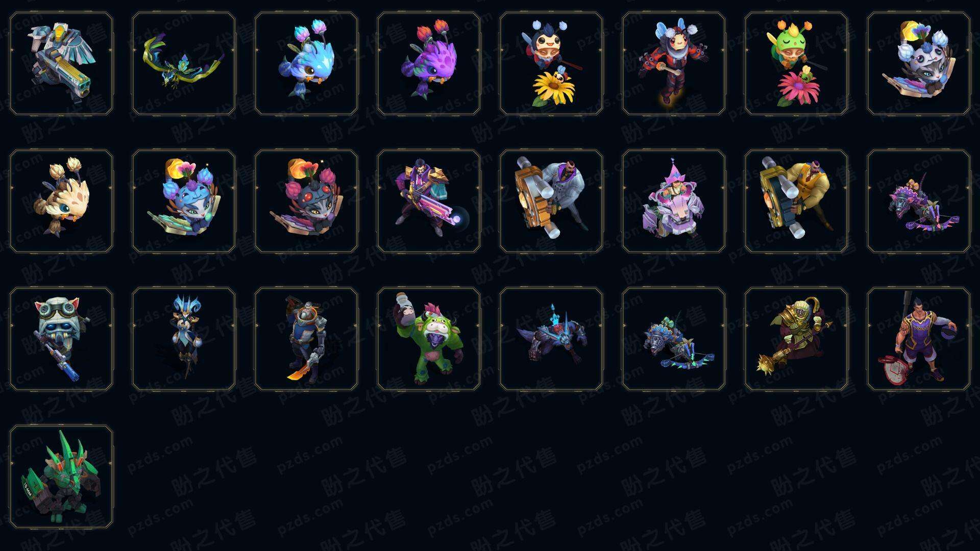
Task: Choose the purple beast with crossbow
Action: click(919, 201)
